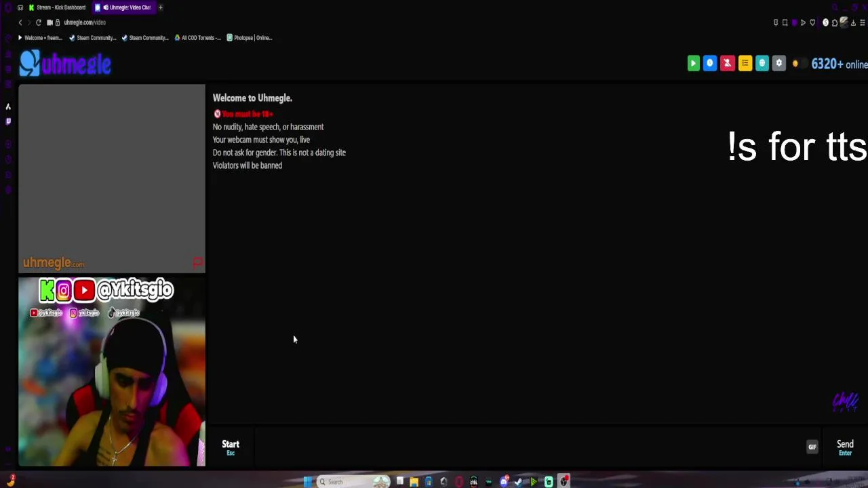Click the snapshot icon in browser toolbar

point(785,22)
